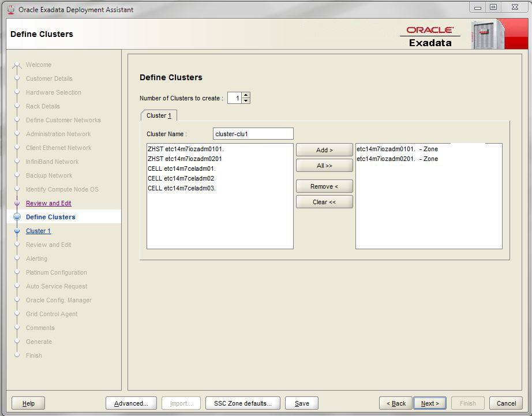Select Define Clusters step in sidebar
The image size is (532, 416).
[x=51, y=217]
